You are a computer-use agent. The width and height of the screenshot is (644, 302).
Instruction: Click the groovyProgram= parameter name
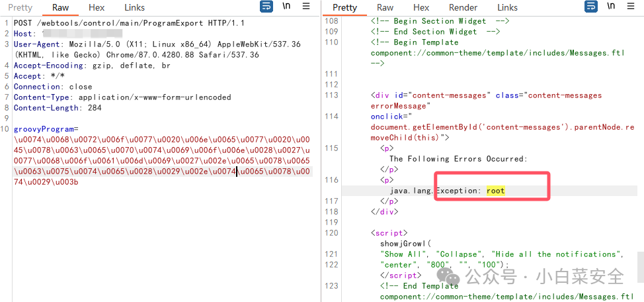tap(46, 129)
